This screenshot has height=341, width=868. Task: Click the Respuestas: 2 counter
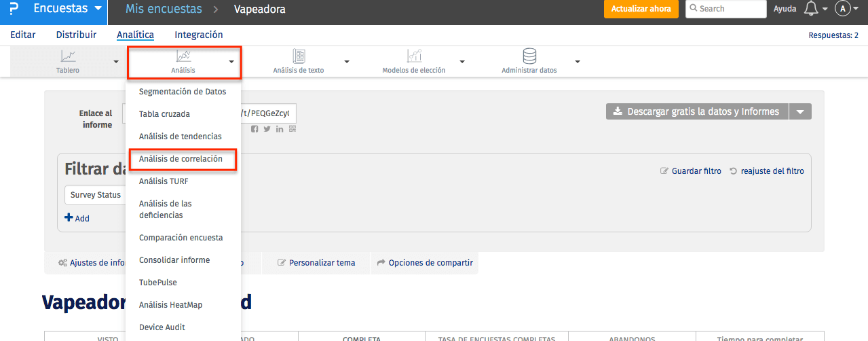coord(833,35)
